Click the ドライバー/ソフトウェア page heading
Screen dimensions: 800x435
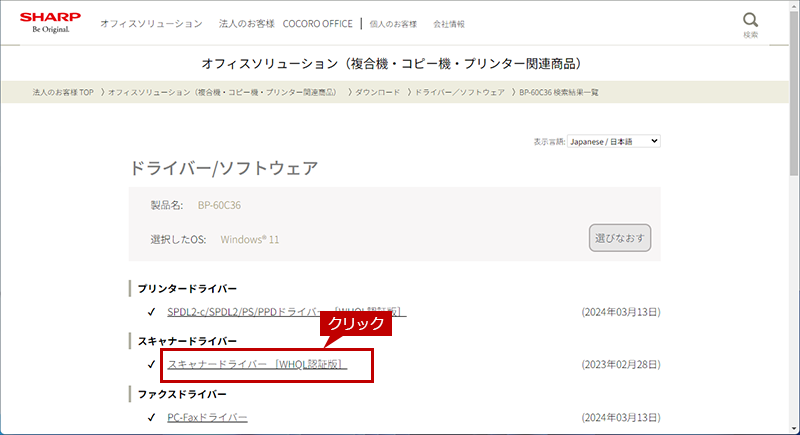[223, 168]
